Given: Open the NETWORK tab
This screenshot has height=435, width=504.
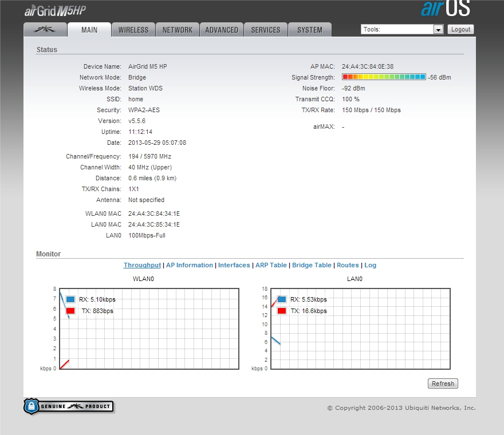Looking at the screenshot, I should [178, 30].
